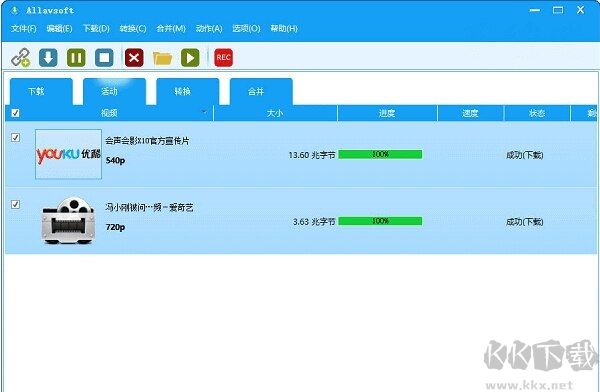Switch to the 转换 tab
This screenshot has height=392, width=600.
188,91
